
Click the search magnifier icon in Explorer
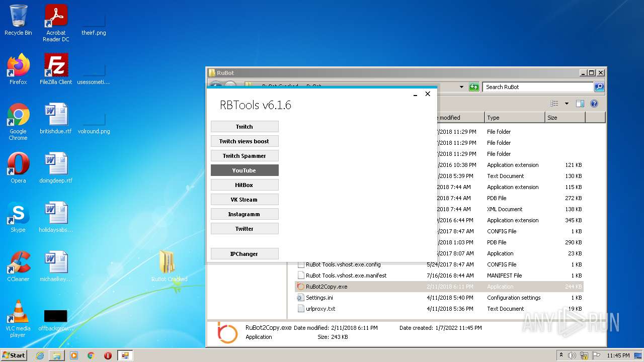pyautogui.click(x=599, y=87)
